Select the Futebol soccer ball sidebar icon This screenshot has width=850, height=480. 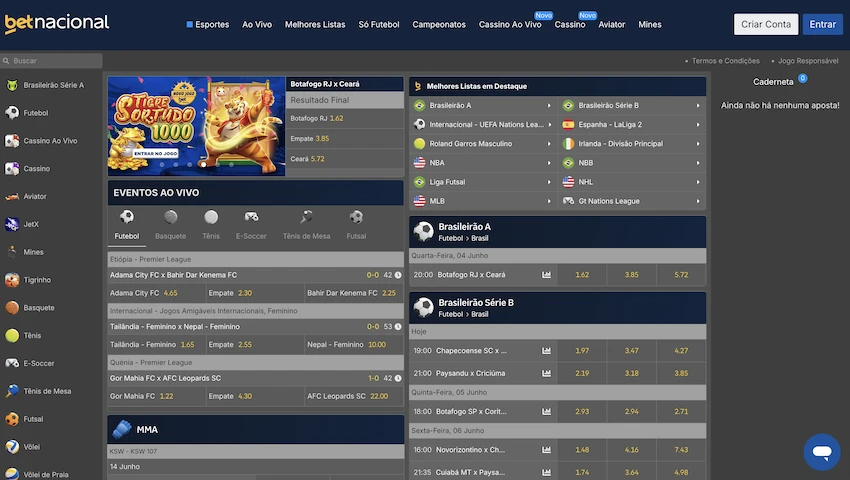[12, 113]
